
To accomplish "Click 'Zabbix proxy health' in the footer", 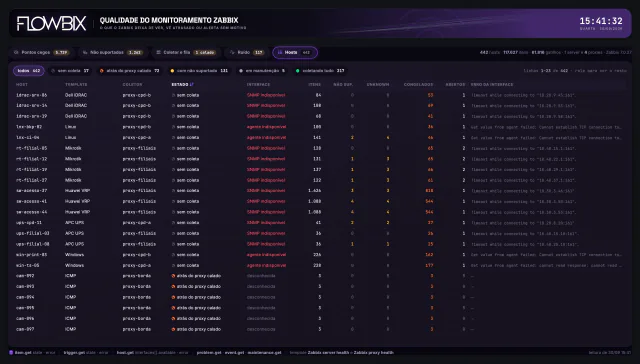I will (373, 353).
